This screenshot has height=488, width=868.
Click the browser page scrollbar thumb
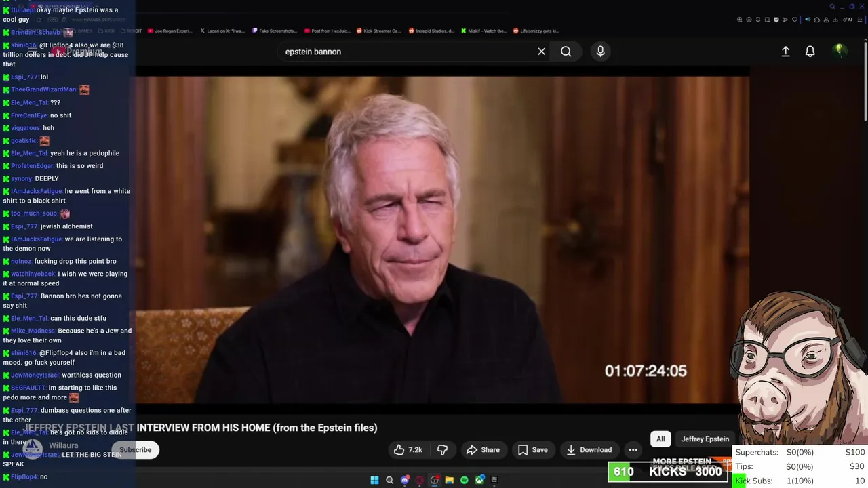click(x=865, y=81)
